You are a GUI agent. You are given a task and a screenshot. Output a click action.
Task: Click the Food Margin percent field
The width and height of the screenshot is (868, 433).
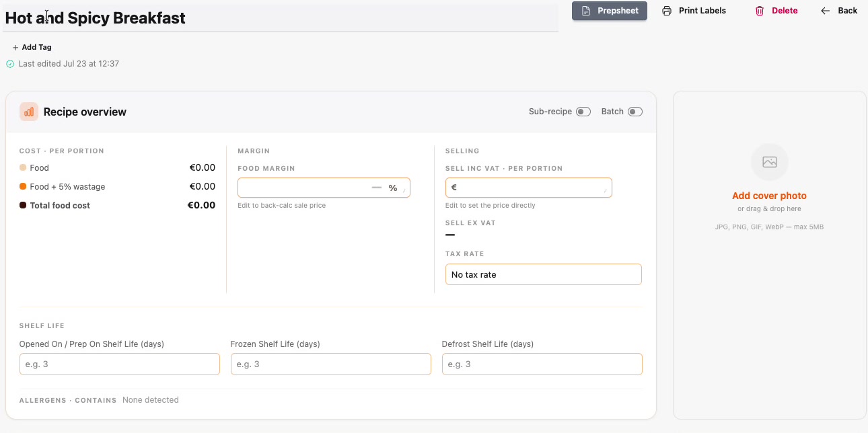[324, 188]
